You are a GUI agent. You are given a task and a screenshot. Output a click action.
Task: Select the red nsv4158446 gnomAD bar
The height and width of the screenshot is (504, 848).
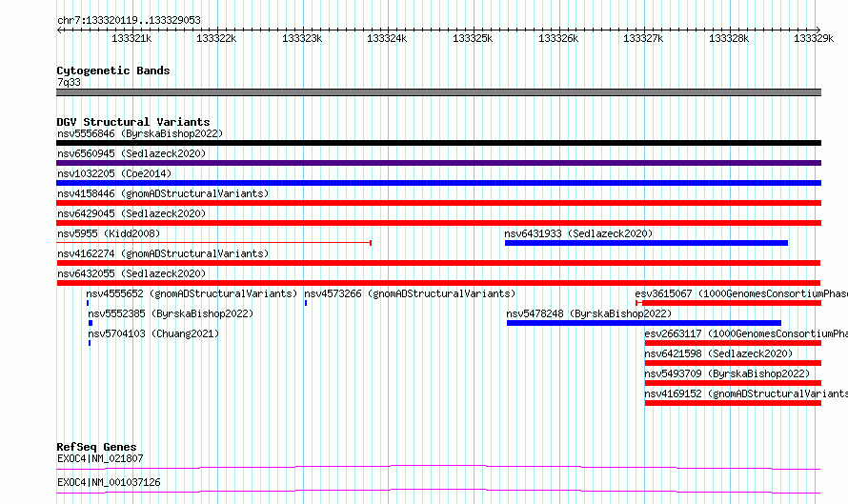438,203
